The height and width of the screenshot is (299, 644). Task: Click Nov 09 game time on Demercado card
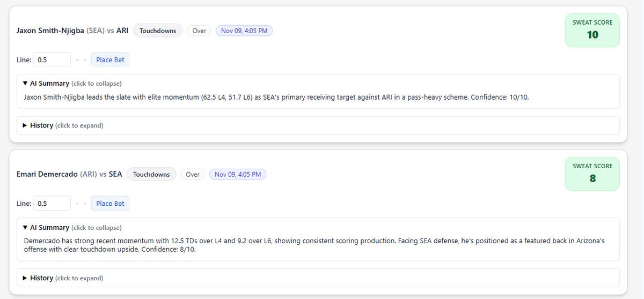(238, 174)
